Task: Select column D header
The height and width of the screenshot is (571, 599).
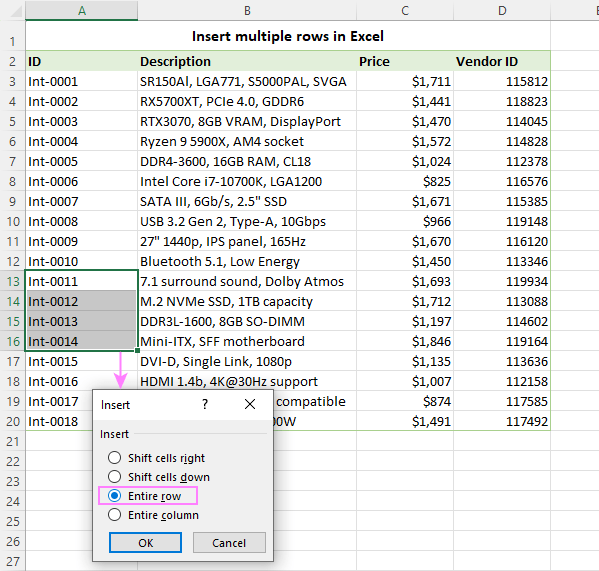Action: [502, 11]
